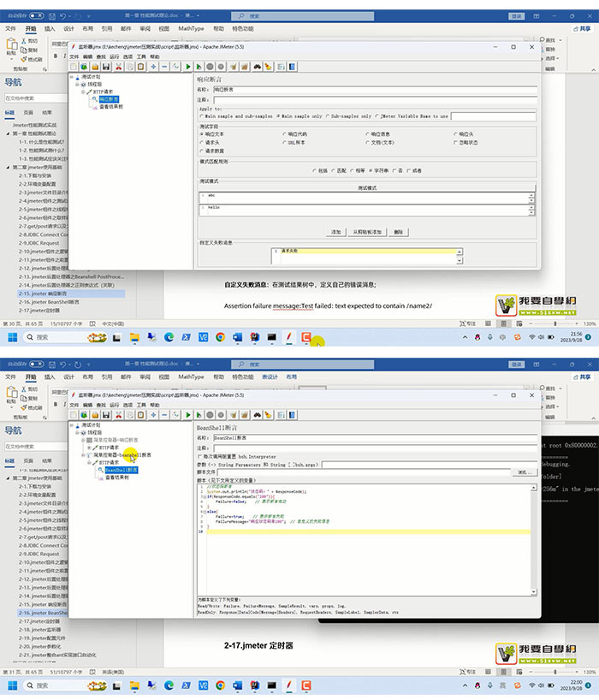Click 名称 field containing BeanShell断言
This screenshot has width=599, height=700.
click(x=375, y=438)
